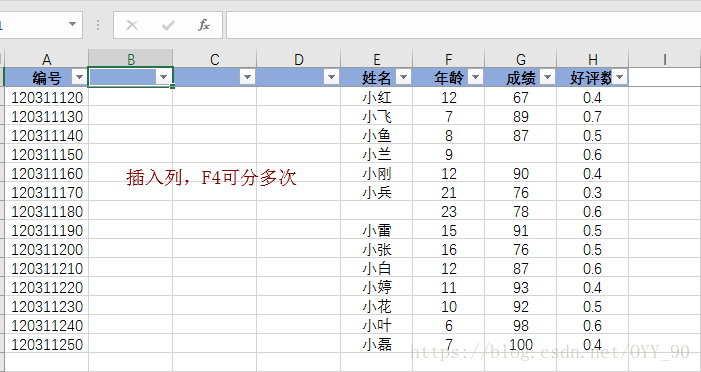The width and height of the screenshot is (701, 372).
Task: Select the score cell 98
Action: [520, 325]
